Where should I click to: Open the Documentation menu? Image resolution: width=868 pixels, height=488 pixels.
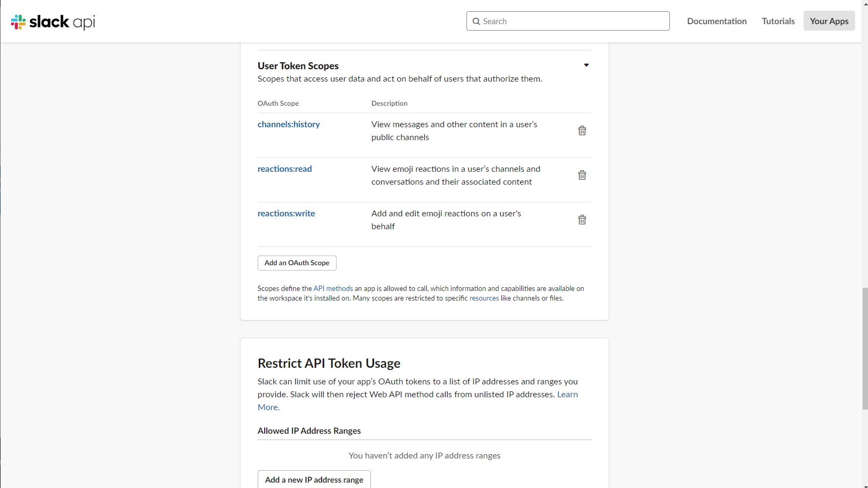coord(717,21)
